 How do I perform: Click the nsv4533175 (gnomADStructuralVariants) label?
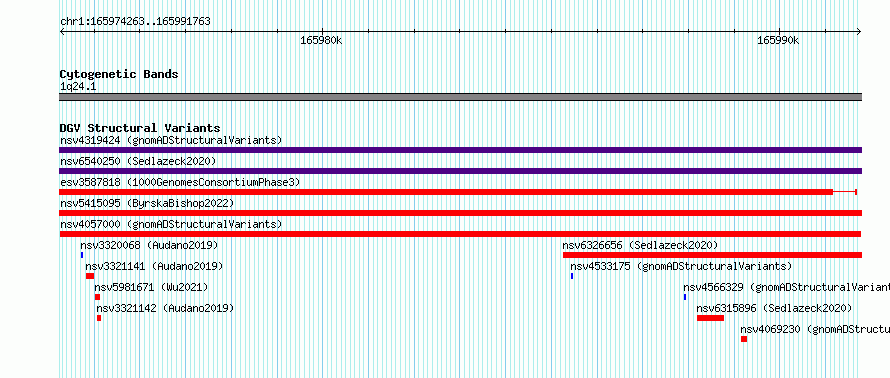point(681,266)
